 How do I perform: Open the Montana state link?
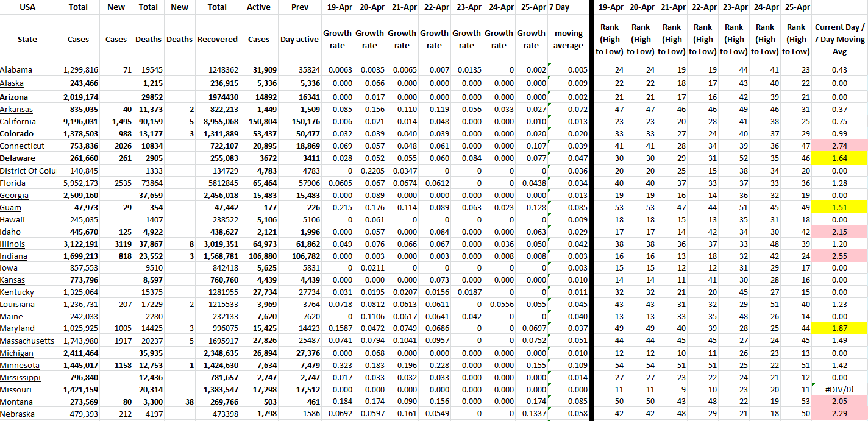point(16,402)
